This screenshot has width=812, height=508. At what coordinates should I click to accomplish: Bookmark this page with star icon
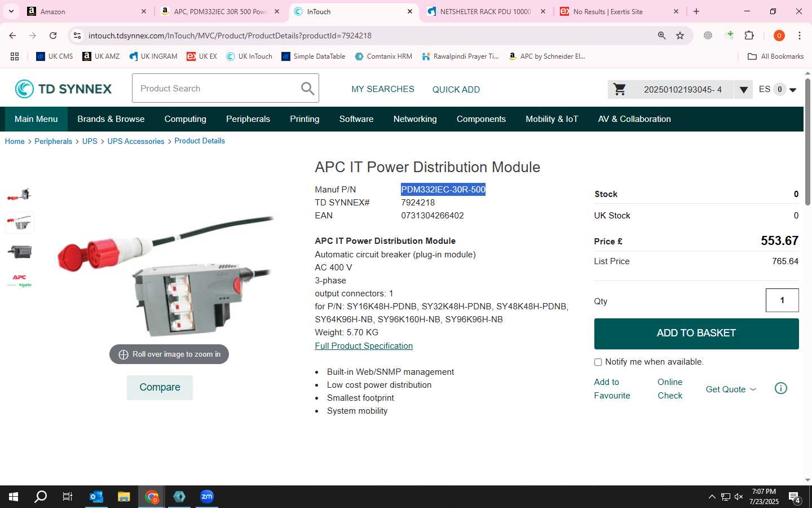(x=680, y=36)
